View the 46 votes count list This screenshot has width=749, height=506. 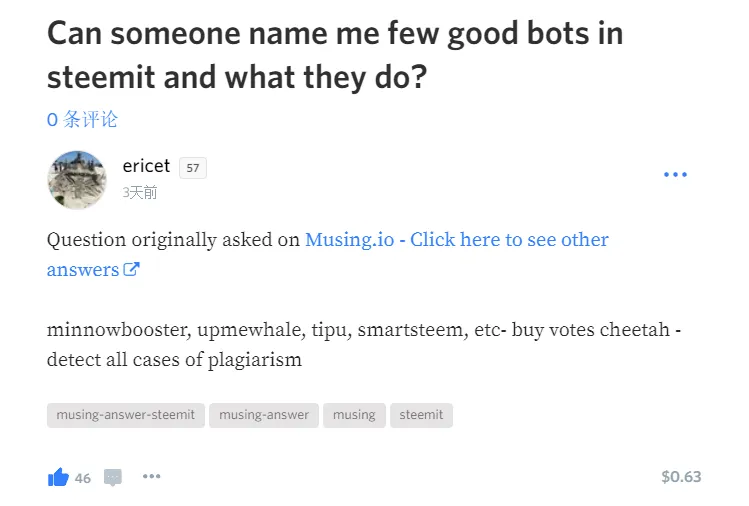tap(83, 478)
